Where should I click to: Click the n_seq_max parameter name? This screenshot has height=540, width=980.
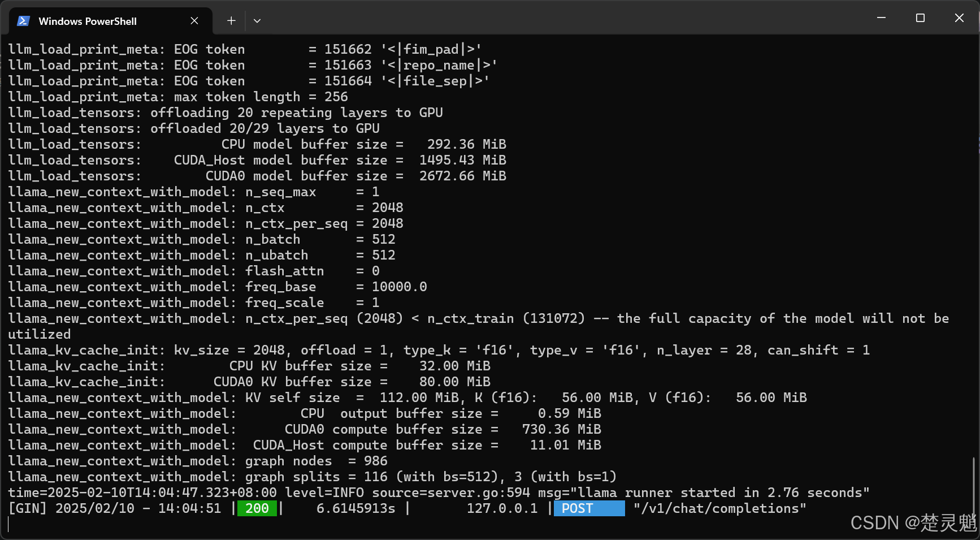click(281, 192)
